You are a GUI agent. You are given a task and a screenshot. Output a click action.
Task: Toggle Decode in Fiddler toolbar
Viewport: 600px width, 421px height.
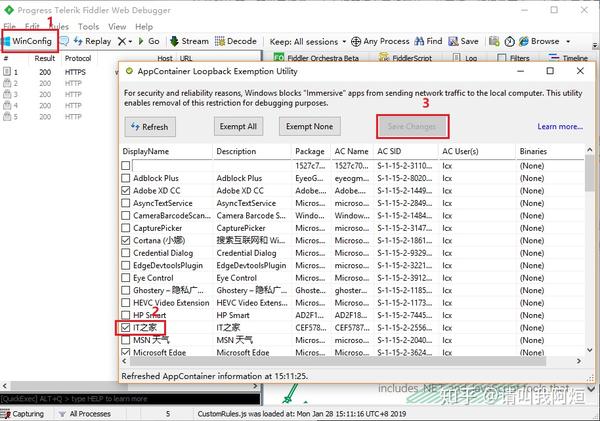[236, 41]
